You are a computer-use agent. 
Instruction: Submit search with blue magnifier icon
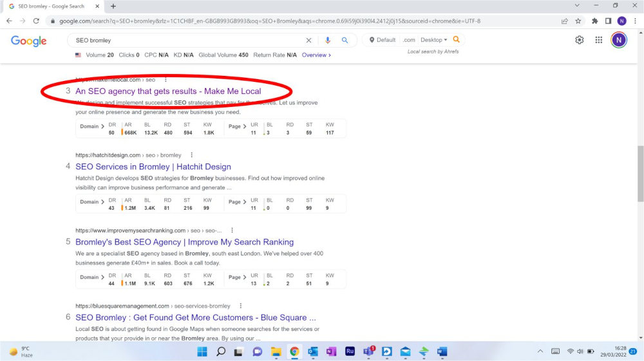[345, 40]
